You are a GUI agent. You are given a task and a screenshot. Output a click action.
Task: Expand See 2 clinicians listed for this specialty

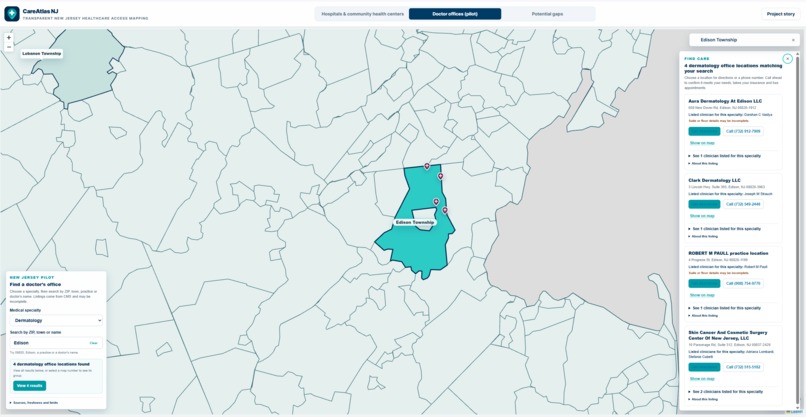(726, 391)
